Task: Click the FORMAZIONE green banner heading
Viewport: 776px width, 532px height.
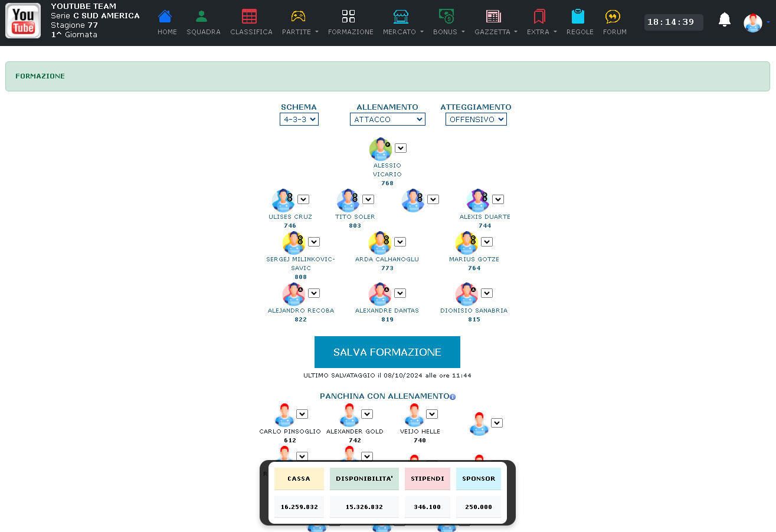Action: 40,76
